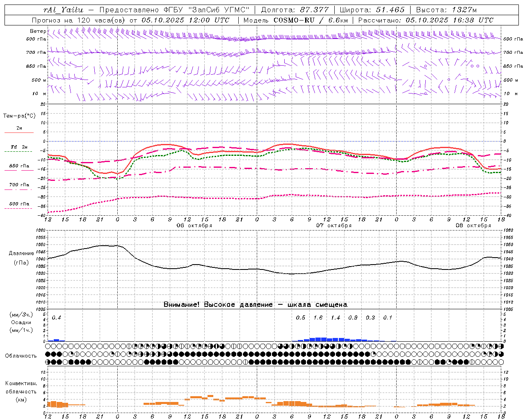The height and width of the screenshot is (420, 525).
Task: Click the 10 м wind level label on left
Action: pyautogui.click(x=39, y=94)
